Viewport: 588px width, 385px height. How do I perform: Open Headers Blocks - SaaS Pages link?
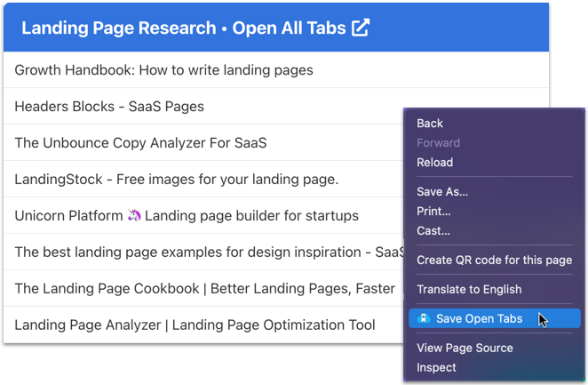click(x=109, y=107)
